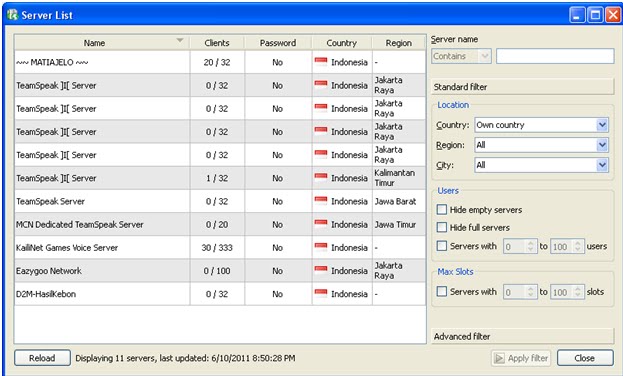Tick the Servers with users range checkbox
The width and height of the screenshot is (623, 376).
[x=442, y=246]
